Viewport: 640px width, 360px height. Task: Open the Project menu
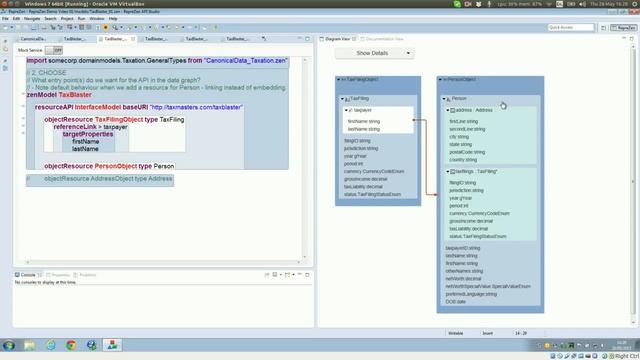pyautogui.click(x=67, y=19)
